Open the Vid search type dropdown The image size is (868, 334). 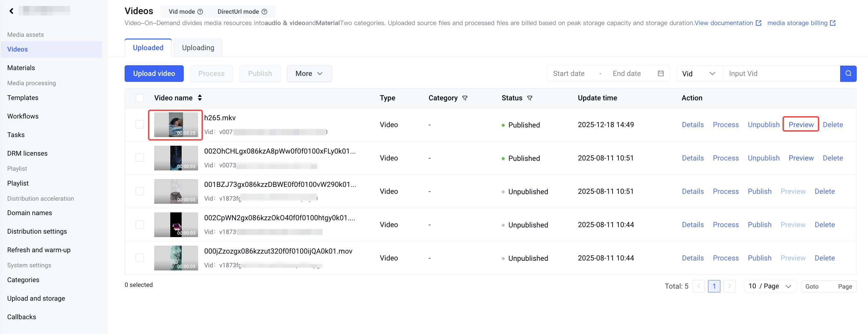pos(699,74)
